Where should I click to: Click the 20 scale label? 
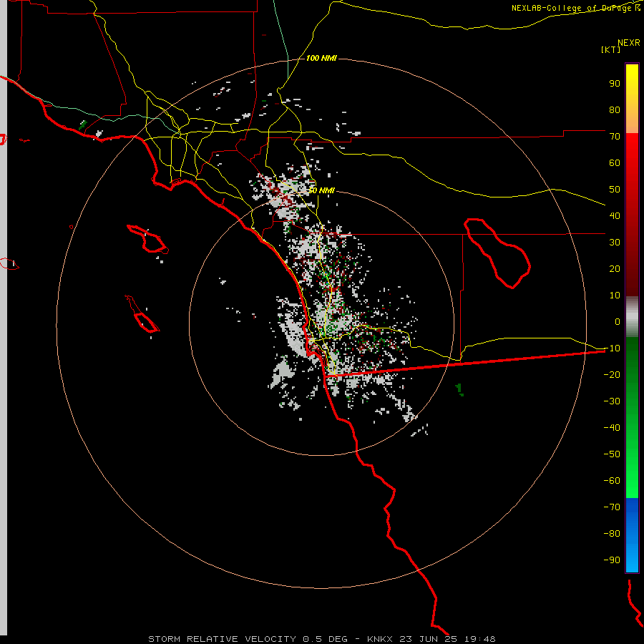pos(615,268)
